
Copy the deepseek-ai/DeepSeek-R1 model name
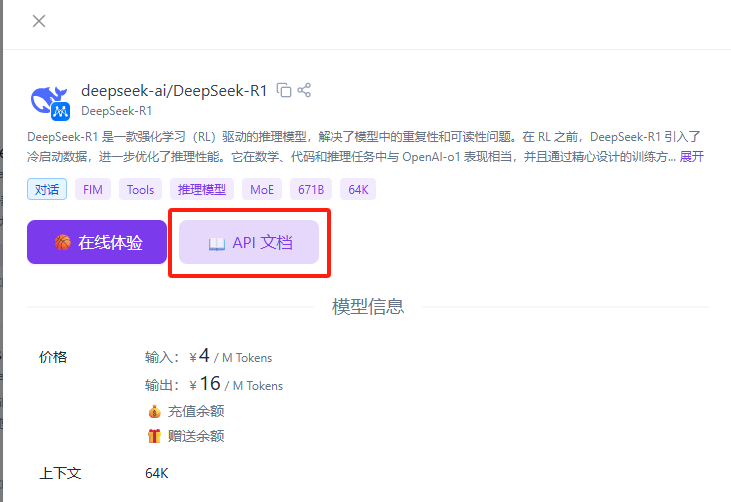tap(284, 90)
